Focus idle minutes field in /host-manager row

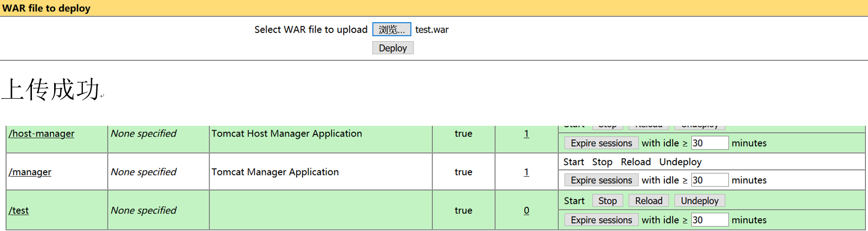click(x=709, y=143)
